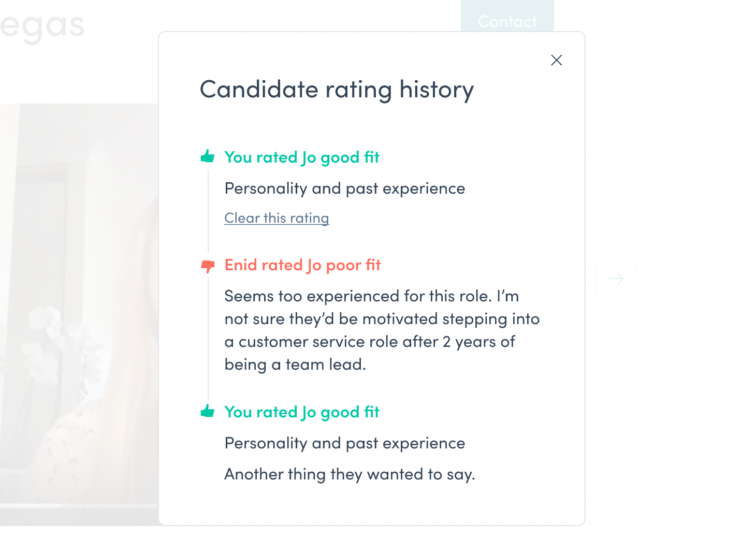Select the first "You rated Jo good fit" heading
756x553 pixels.
click(302, 157)
